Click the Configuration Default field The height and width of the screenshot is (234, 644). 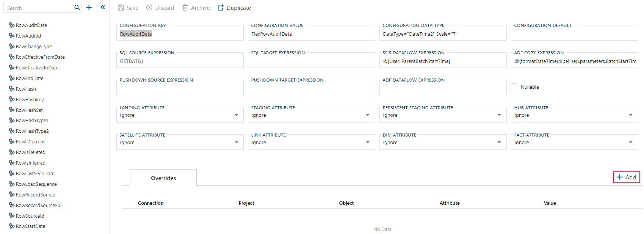point(574,33)
